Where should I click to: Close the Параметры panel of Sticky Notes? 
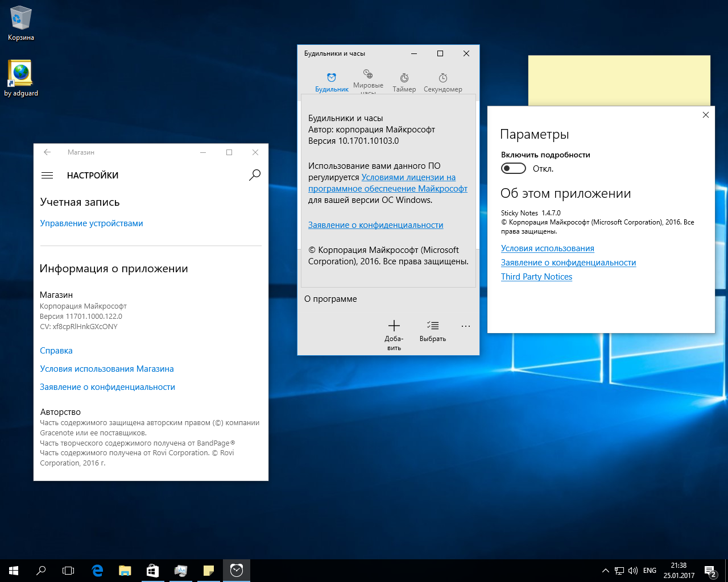[x=705, y=115]
